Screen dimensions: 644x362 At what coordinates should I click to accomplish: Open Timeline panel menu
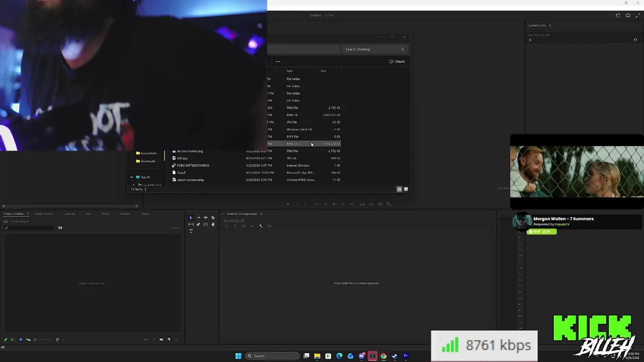coord(261,214)
